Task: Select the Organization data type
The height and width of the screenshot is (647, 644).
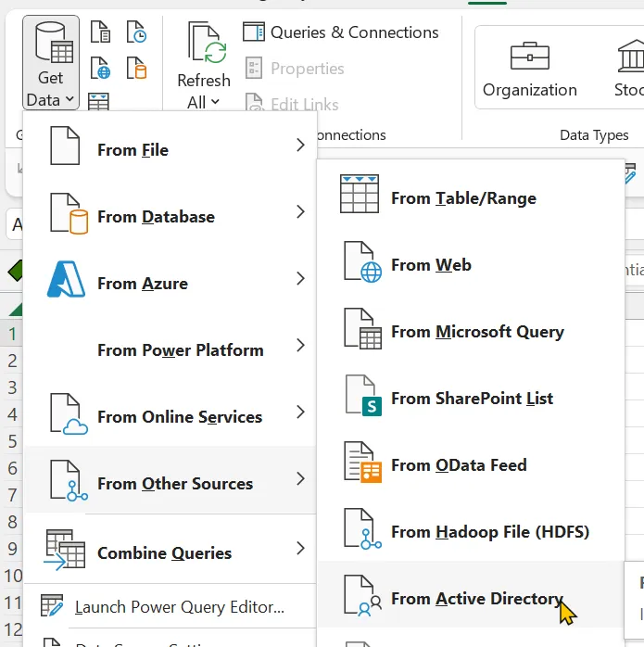Action: pyautogui.click(x=530, y=69)
